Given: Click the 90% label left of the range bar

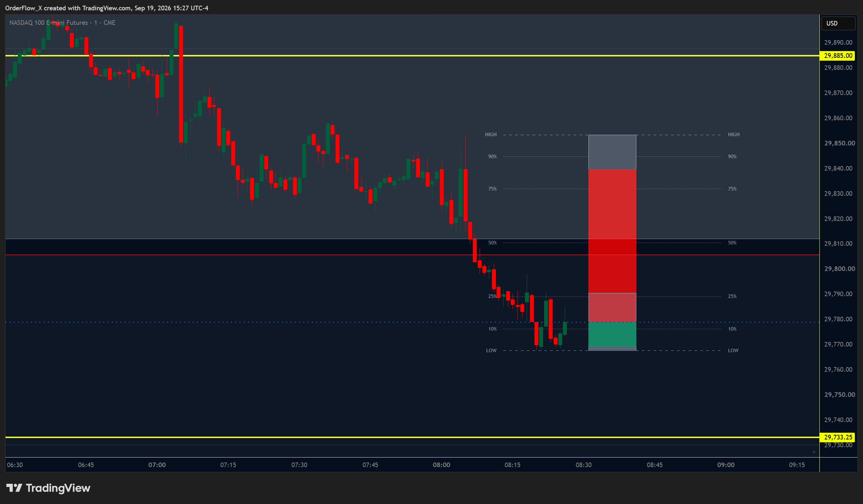Looking at the screenshot, I should tap(492, 156).
